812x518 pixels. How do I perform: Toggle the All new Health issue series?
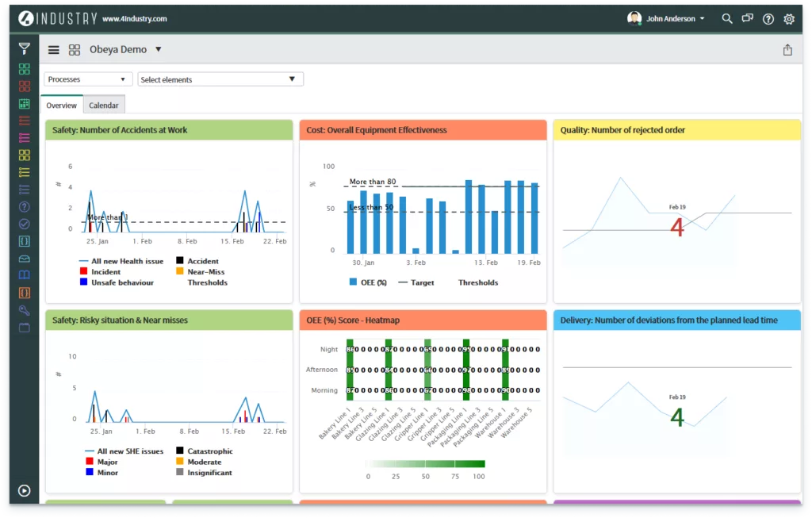pos(121,261)
